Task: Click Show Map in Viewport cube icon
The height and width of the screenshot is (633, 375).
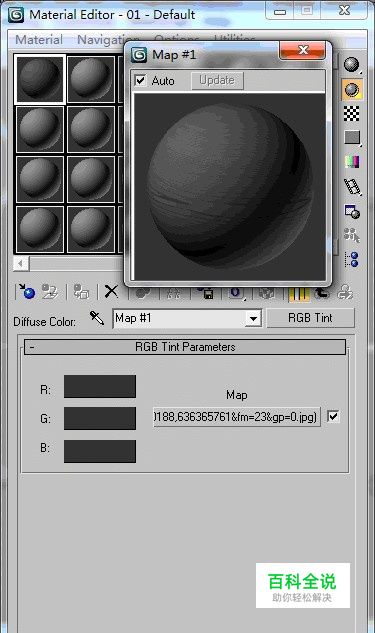Action: pos(266,293)
